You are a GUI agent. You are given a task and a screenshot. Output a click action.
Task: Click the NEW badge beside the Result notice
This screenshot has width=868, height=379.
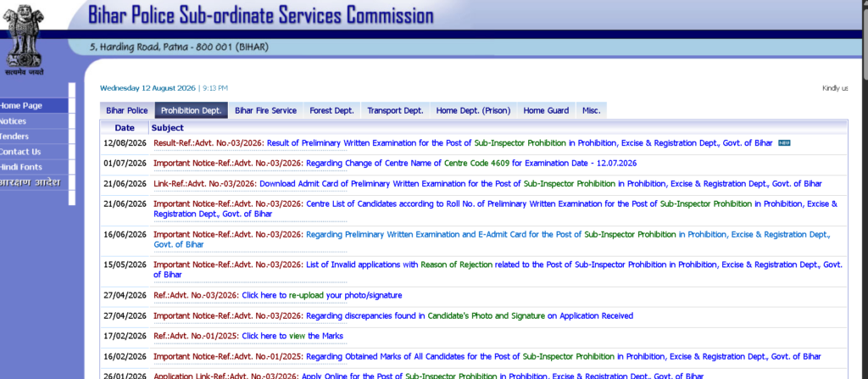coord(784,143)
